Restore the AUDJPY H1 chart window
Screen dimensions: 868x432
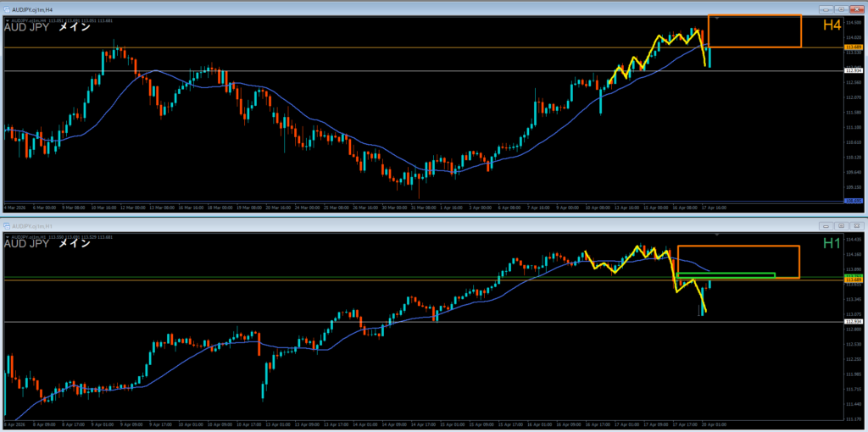843,226
